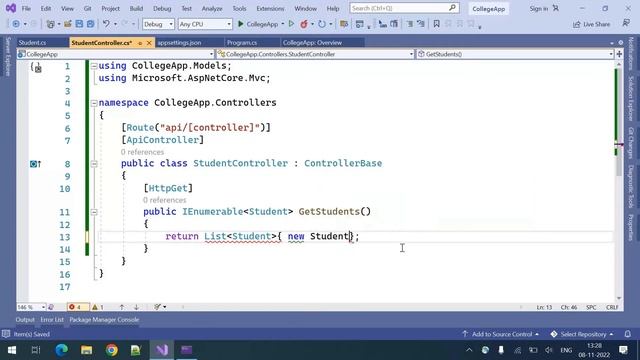Collapse the StudentController class at line 8
This screenshot has height=360, width=640.
tap(94, 164)
